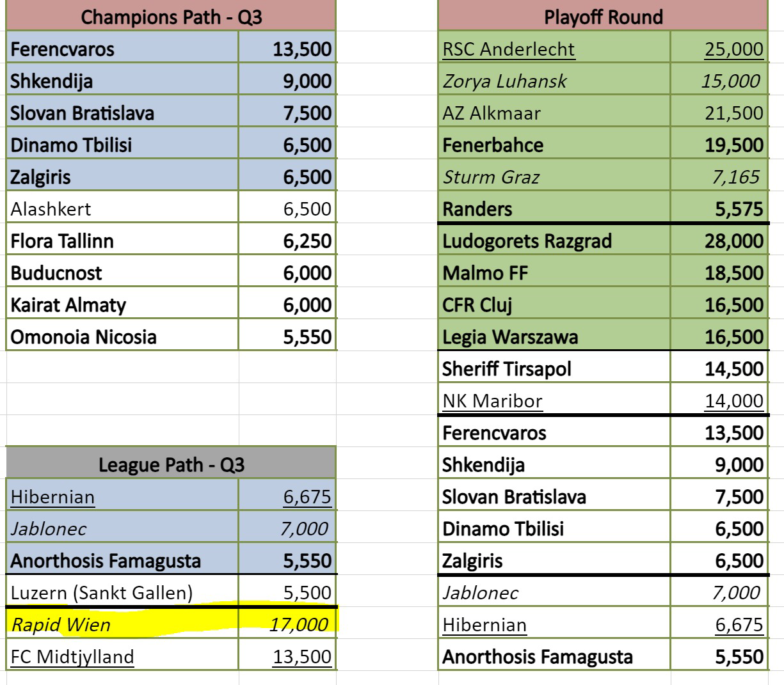Click Hibernian in the League Path table
This screenshot has height=685, width=784.
coord(122,496)
